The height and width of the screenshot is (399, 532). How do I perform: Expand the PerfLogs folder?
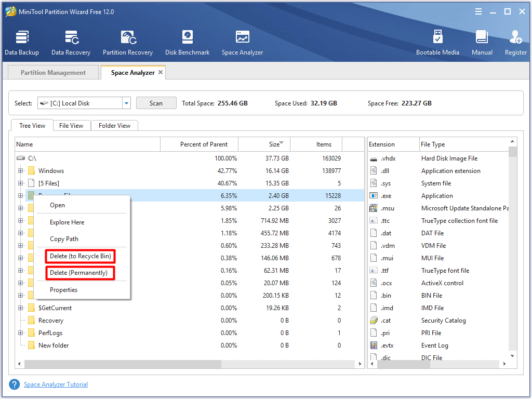[21, 333]
